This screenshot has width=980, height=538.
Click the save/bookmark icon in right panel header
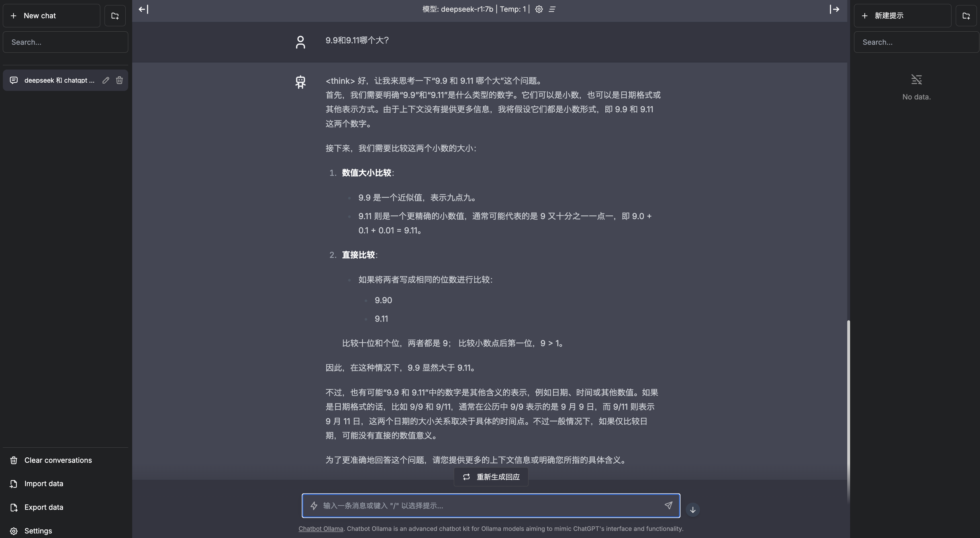tap(966, 15)
